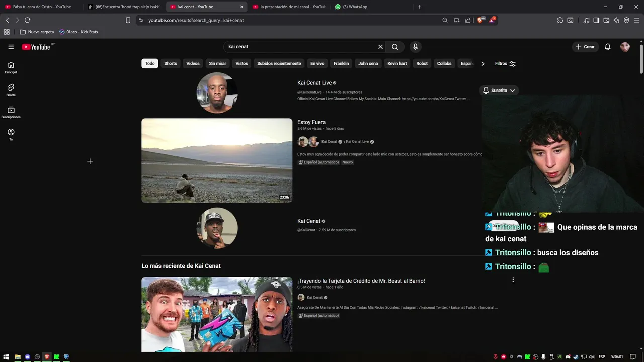Bookmark this page from the address bar
This screenshot has height=362, width=644.
[128, 20]
